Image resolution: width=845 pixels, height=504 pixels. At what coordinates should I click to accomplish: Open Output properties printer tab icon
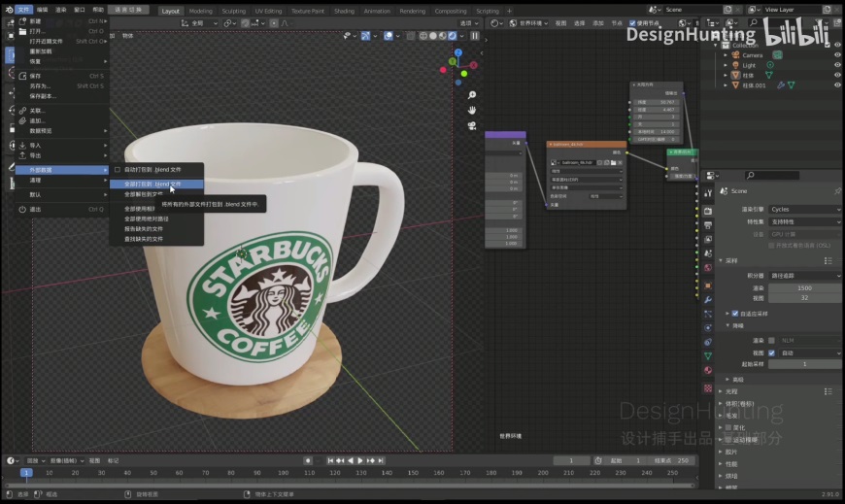tap(708, 224)
